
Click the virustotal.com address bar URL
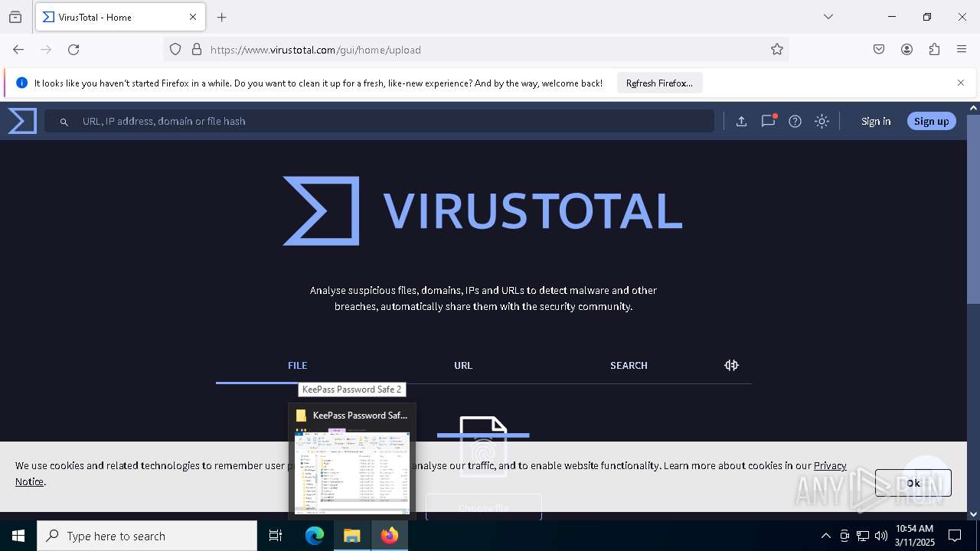click(x=315, y=50)
